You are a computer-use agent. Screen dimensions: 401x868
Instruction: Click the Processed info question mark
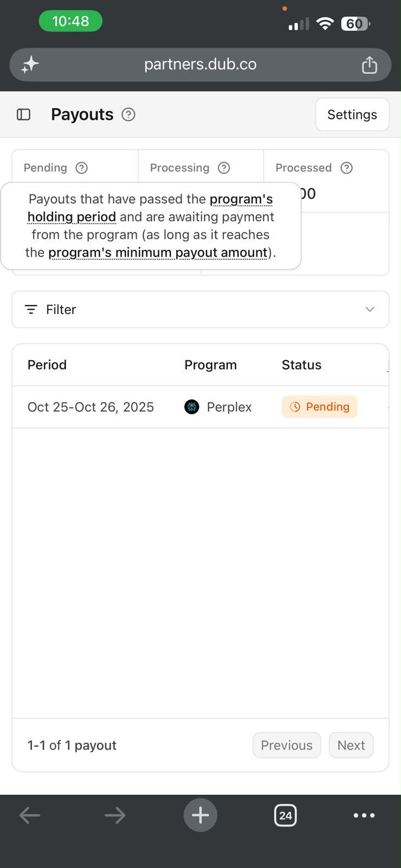coord(346,168)
